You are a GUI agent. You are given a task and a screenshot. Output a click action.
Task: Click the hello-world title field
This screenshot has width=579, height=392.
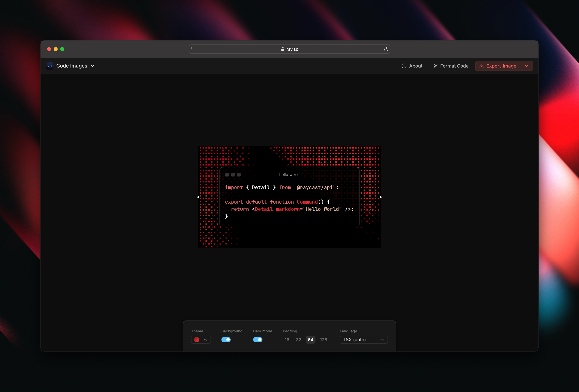289,174
